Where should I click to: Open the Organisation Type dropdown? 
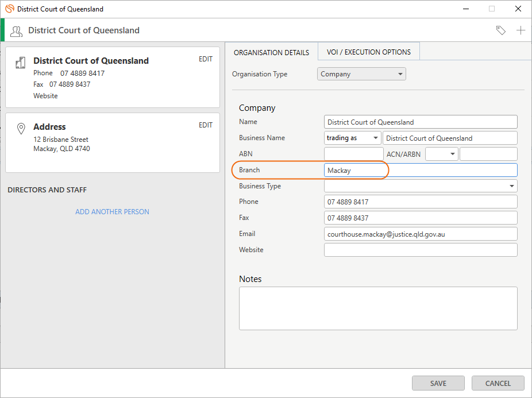[x=361, y=74]
